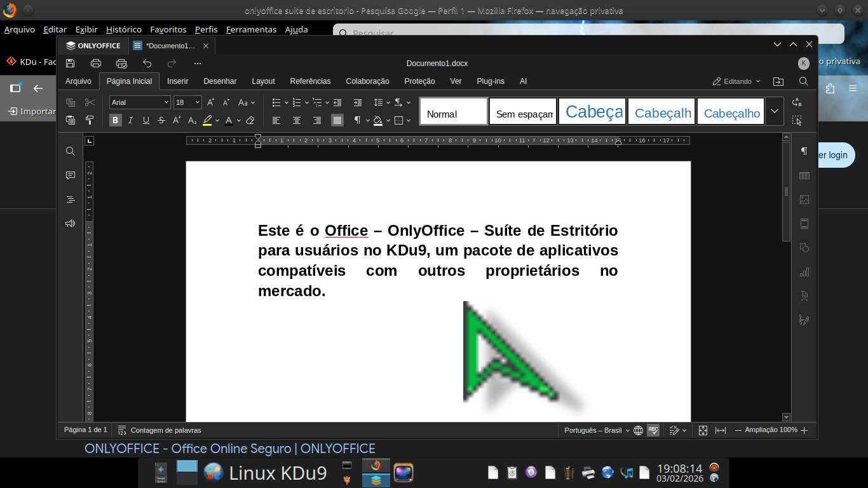Click the fit to page icon
Screen dimensions: 868x488
(703, 430)
